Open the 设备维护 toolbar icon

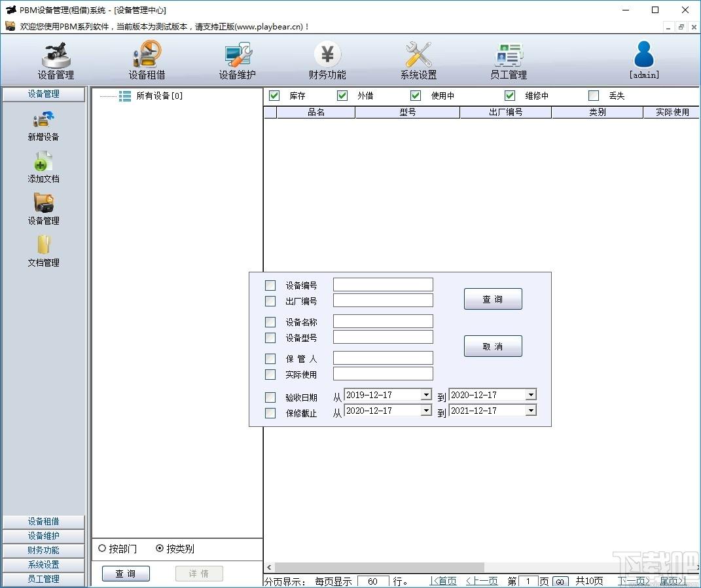[x=238, y=54]
